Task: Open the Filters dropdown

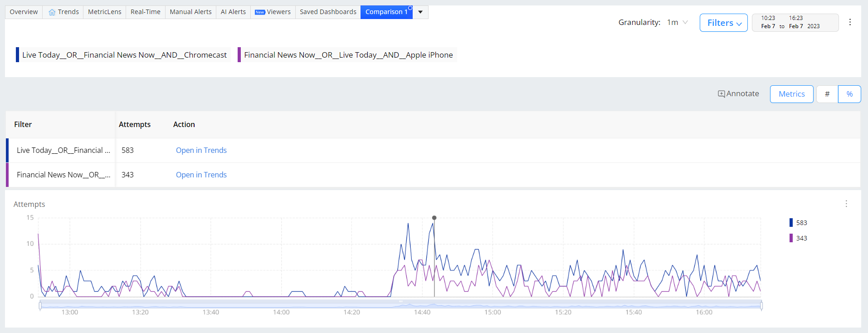Action: coord(724,23)
